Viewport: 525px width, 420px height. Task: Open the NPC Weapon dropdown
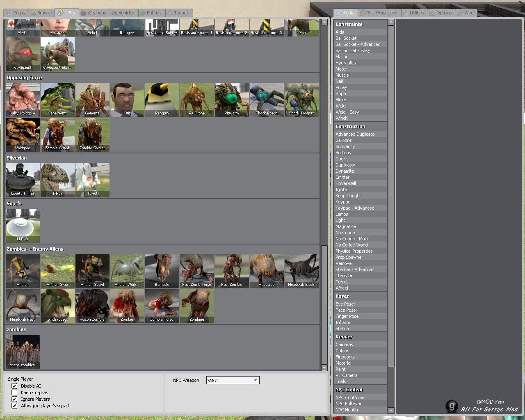(233, 381)
